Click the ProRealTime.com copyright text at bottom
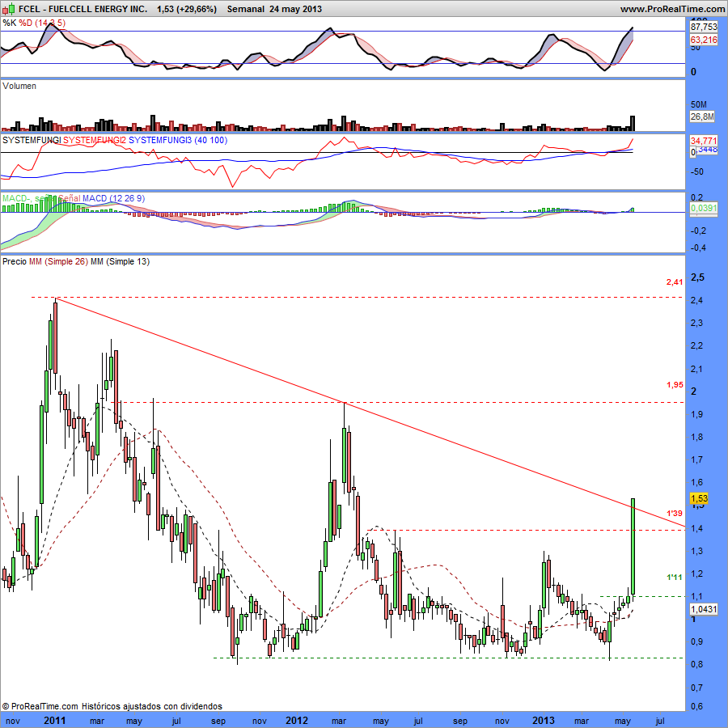Image resolution: width=728 pixels, height=728 pixels. (40, 706)
